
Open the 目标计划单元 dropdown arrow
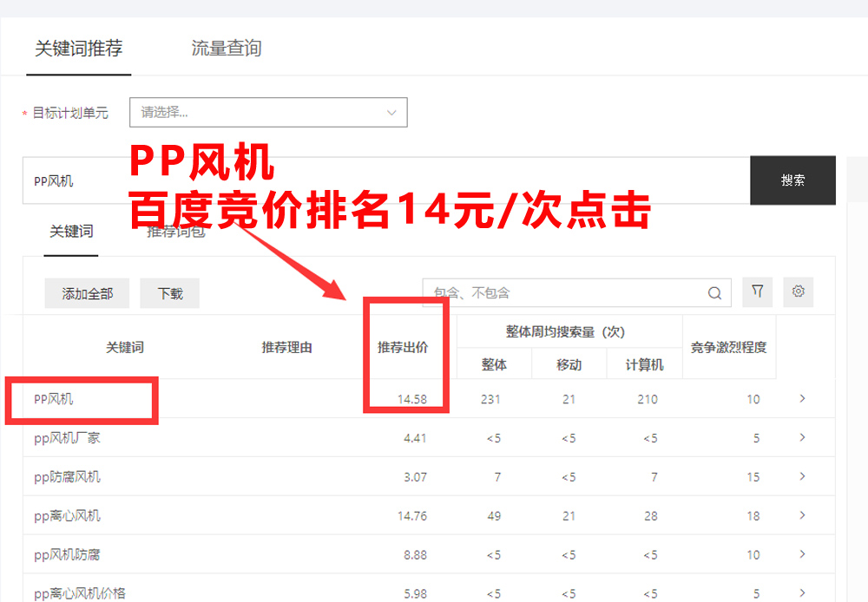[391, 112]
